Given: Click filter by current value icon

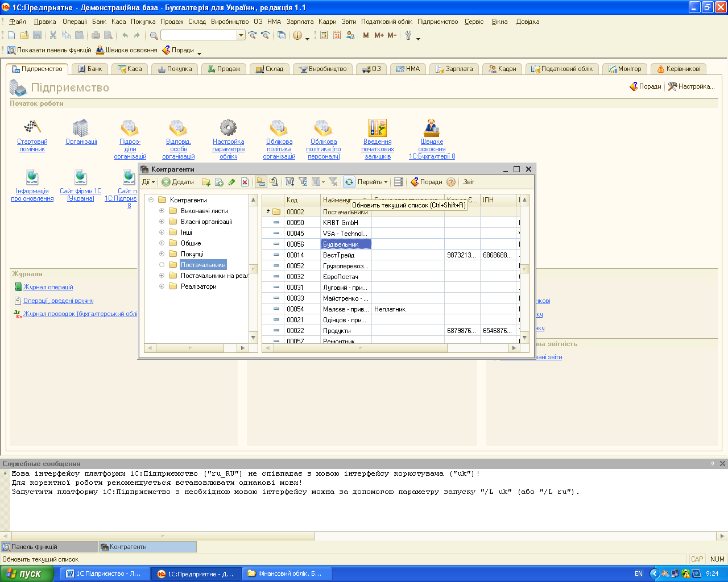Looking at the screenshot, I should point(303,182).
